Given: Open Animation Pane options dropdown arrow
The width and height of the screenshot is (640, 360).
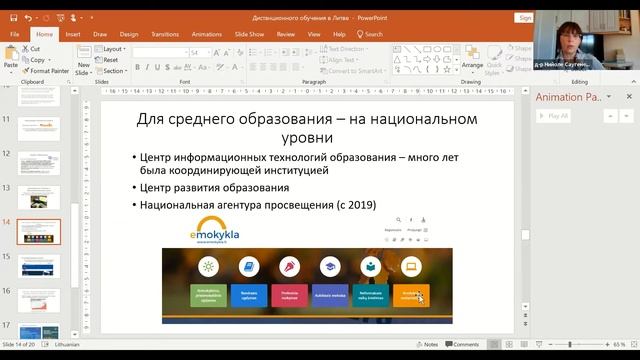Looking at the screenshot, I should tap(609, 97).
